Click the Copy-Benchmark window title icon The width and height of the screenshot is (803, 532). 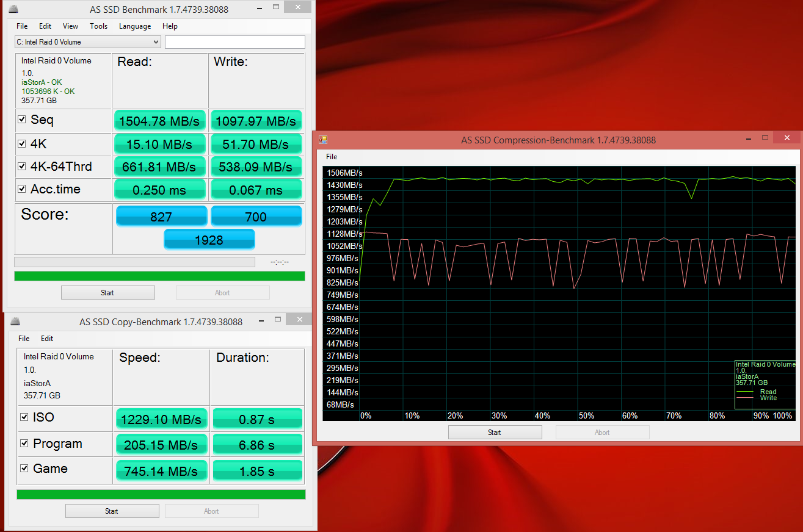[16, 322]
